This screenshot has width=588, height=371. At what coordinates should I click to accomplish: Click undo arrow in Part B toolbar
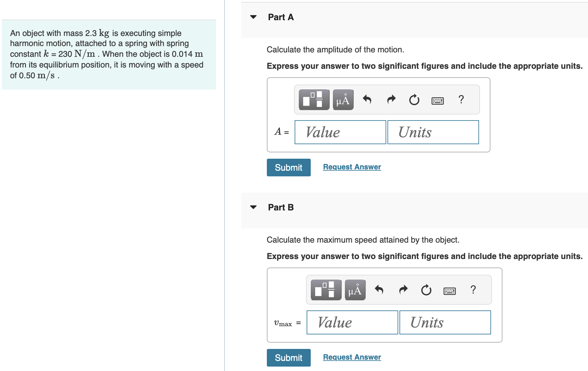[x=379, y=290]
